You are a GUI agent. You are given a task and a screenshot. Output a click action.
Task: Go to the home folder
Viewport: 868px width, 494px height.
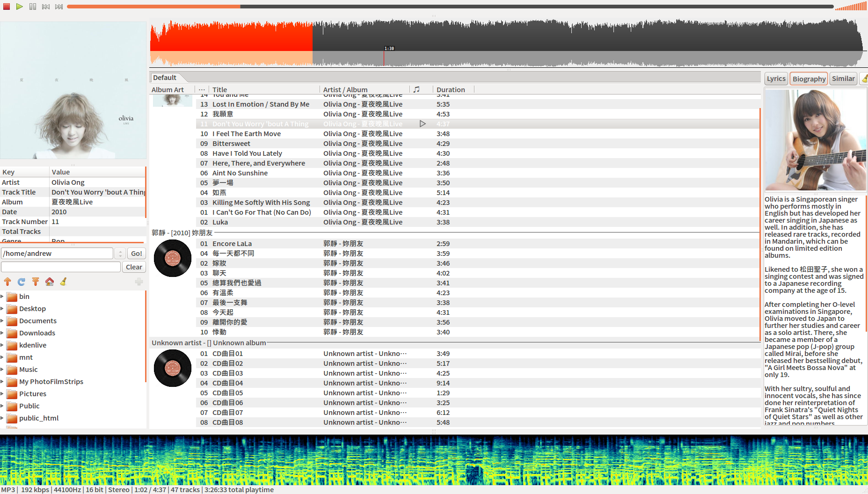50,282
